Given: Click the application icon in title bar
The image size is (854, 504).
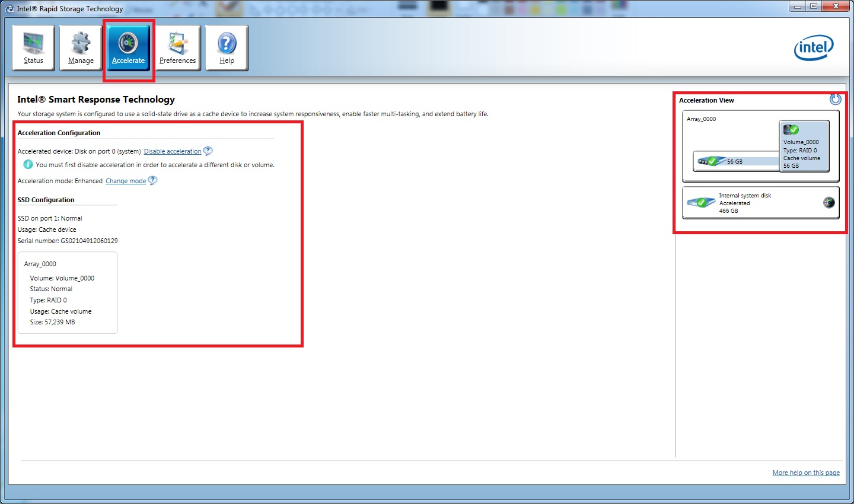Looking at the screenshot, I should pos(9,8).
